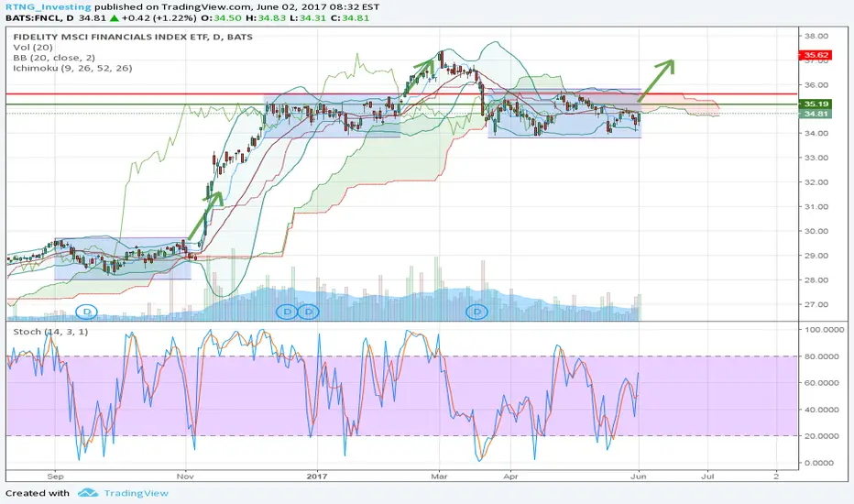Image resolution: width=854 pixels, height=504 pixels.
Task: Click the green up-triangle price change icon
Action: coord(114,18)
